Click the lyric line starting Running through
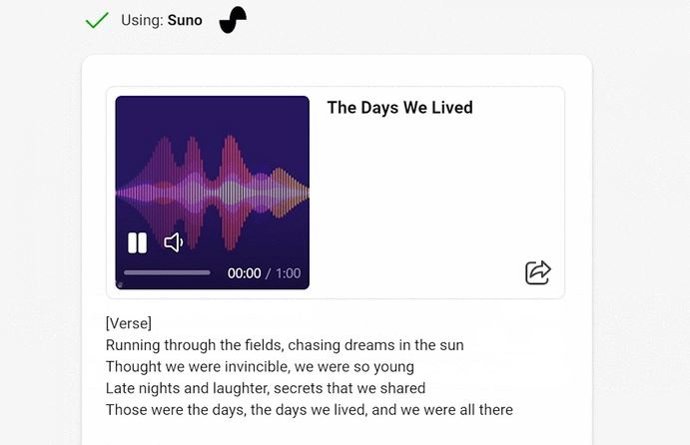Screen dimensions: 690x445 (284, 345)
